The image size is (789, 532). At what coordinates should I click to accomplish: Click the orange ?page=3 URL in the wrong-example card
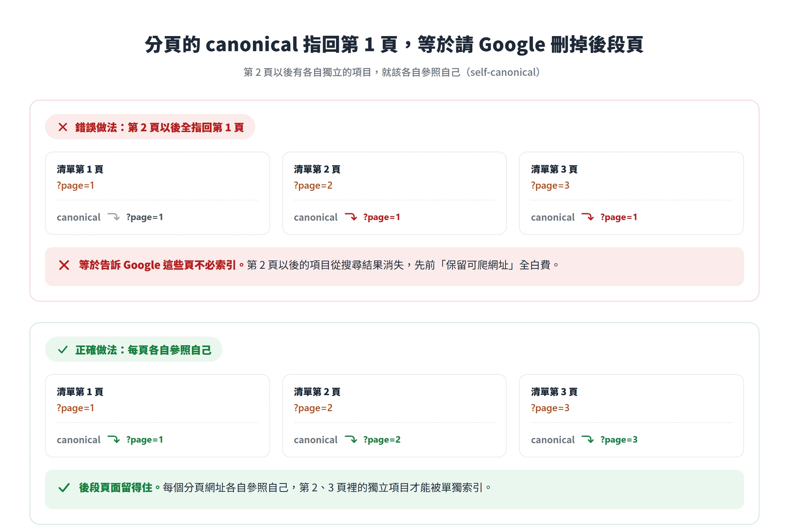click(x=550, y=185)
